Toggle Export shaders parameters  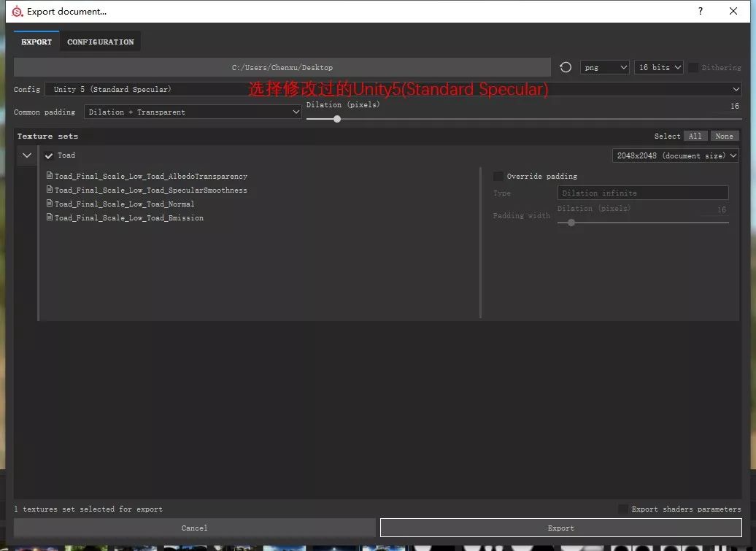coord(622,509)
